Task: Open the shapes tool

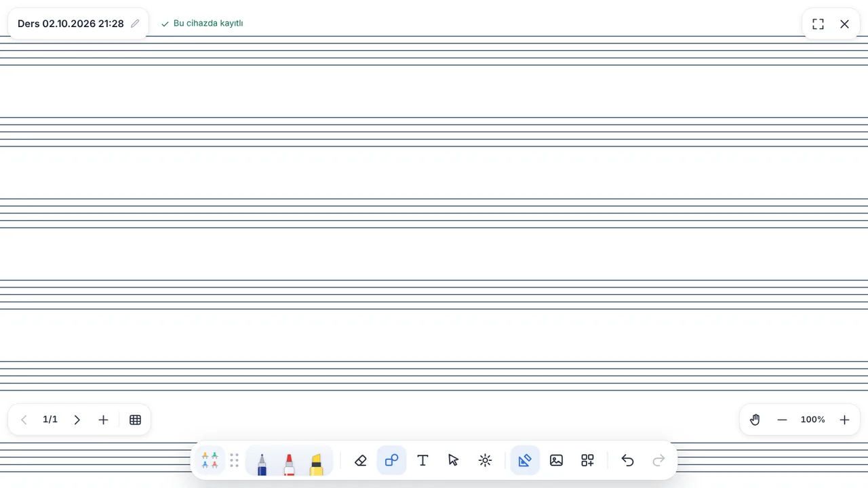Action: click(391, 460)
